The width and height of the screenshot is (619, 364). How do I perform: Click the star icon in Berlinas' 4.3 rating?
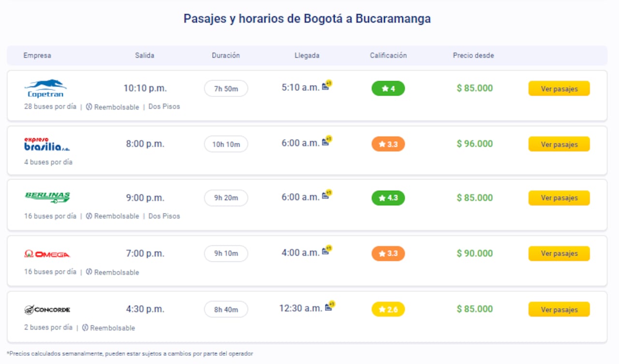tap(382, 198)
